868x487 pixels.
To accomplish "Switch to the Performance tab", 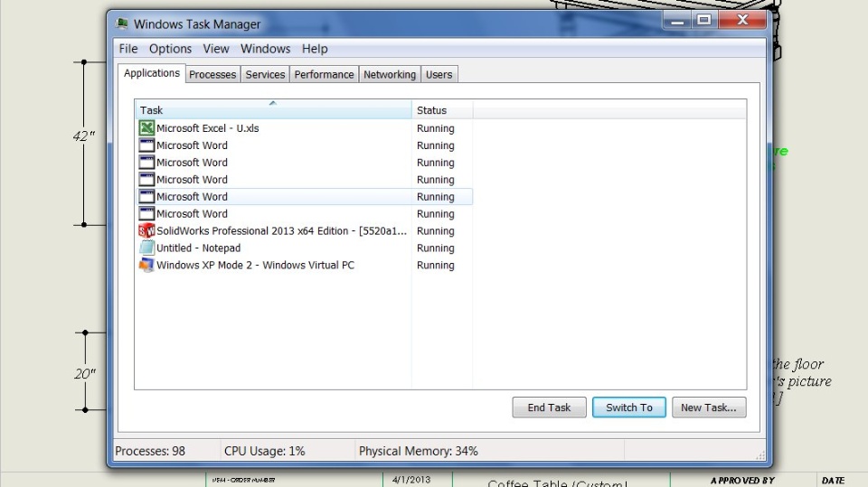I will (324, 74).
